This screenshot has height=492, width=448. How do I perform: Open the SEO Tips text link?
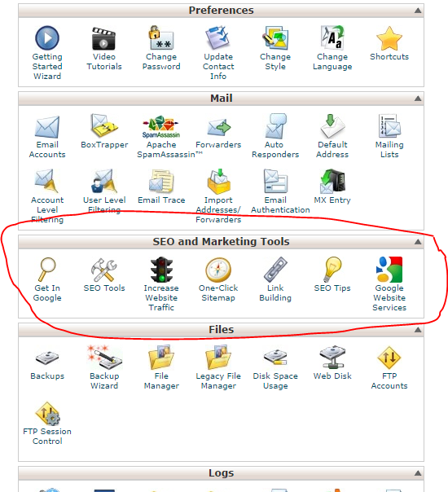(332, 288)
